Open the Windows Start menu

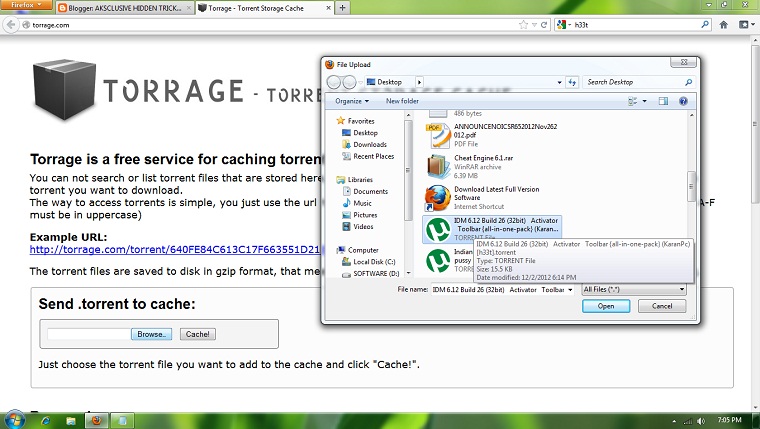pyautogui.click(x=14, y=420)
